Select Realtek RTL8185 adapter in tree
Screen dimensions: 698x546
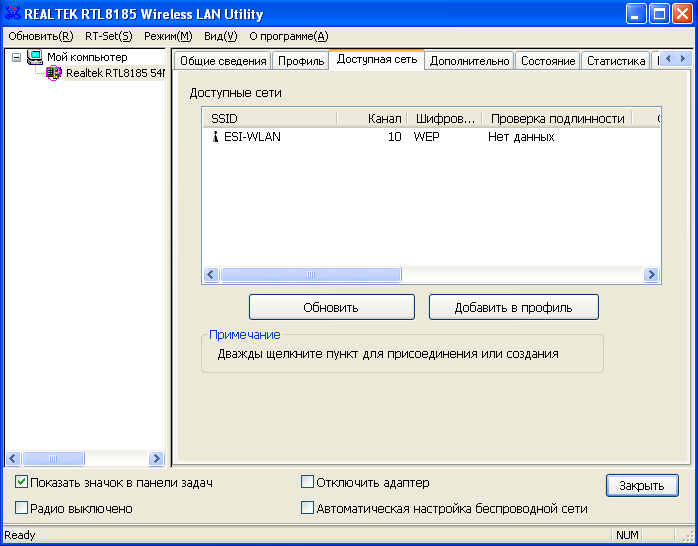pos(115,73)
